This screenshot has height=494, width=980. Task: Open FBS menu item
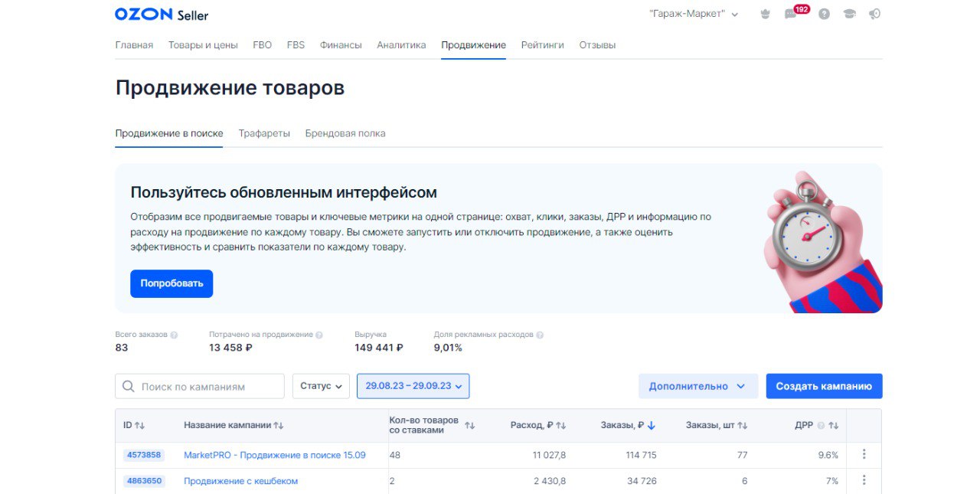coord(296,44)
